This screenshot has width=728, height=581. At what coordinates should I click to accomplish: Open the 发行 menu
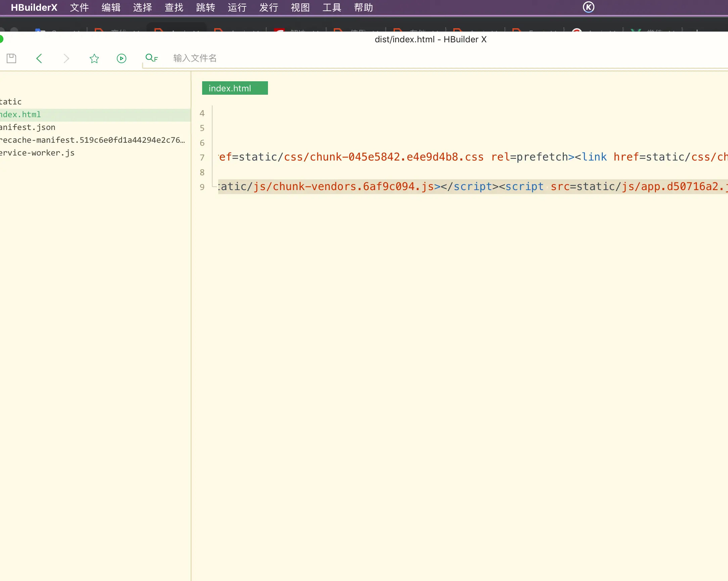pos(269,7)
